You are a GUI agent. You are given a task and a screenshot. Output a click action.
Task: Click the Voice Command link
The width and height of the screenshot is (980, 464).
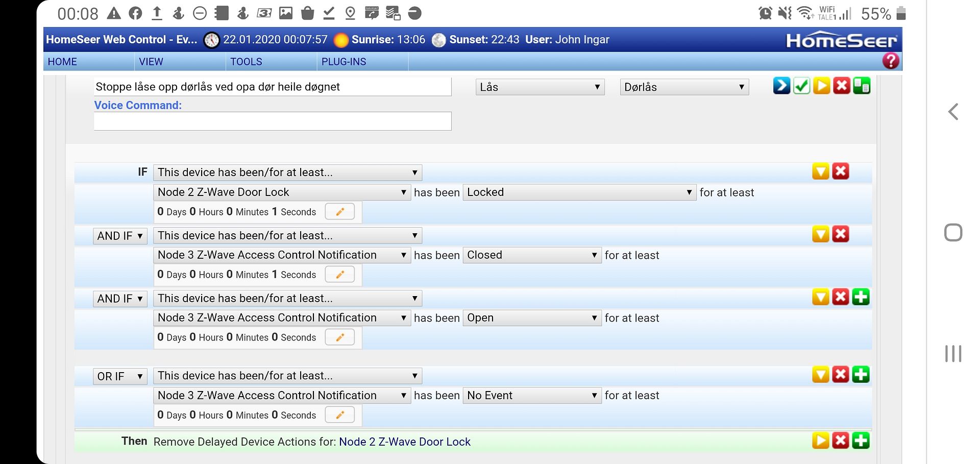[x=137, y=105]
